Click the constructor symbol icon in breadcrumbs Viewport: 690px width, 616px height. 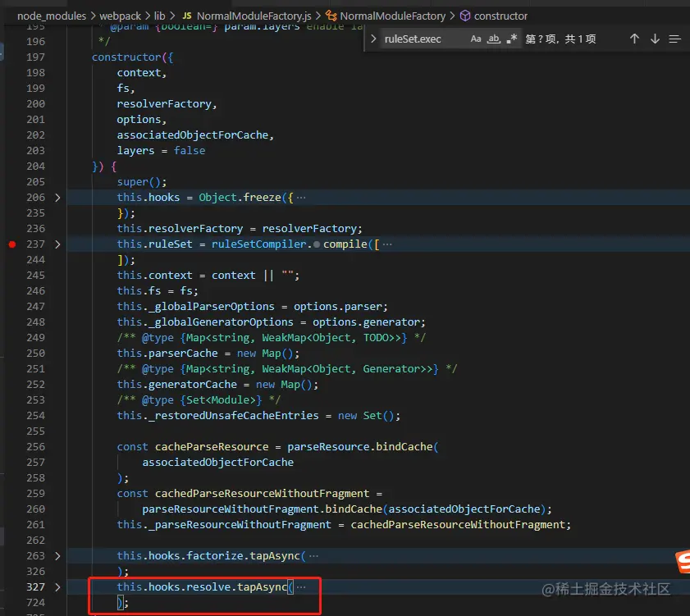465,16
